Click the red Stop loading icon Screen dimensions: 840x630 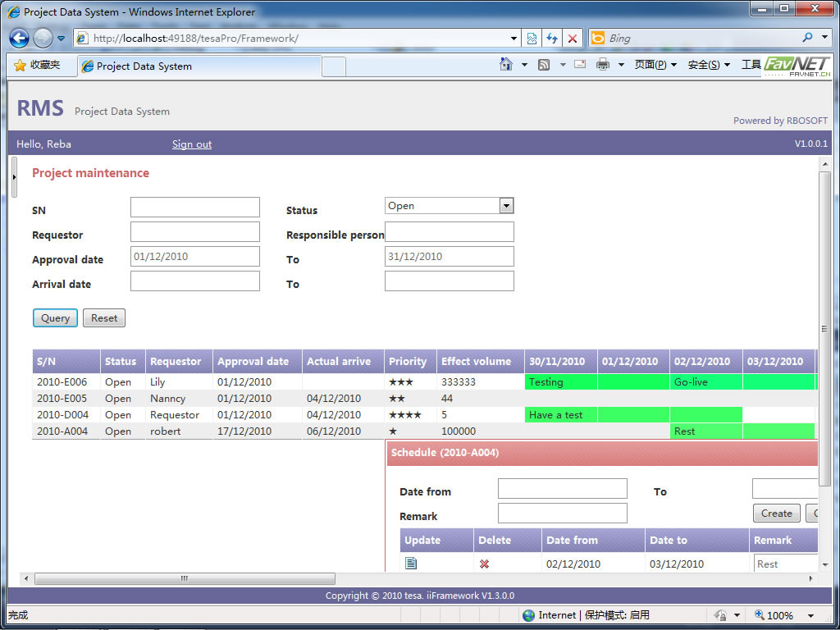coord(572,38)
